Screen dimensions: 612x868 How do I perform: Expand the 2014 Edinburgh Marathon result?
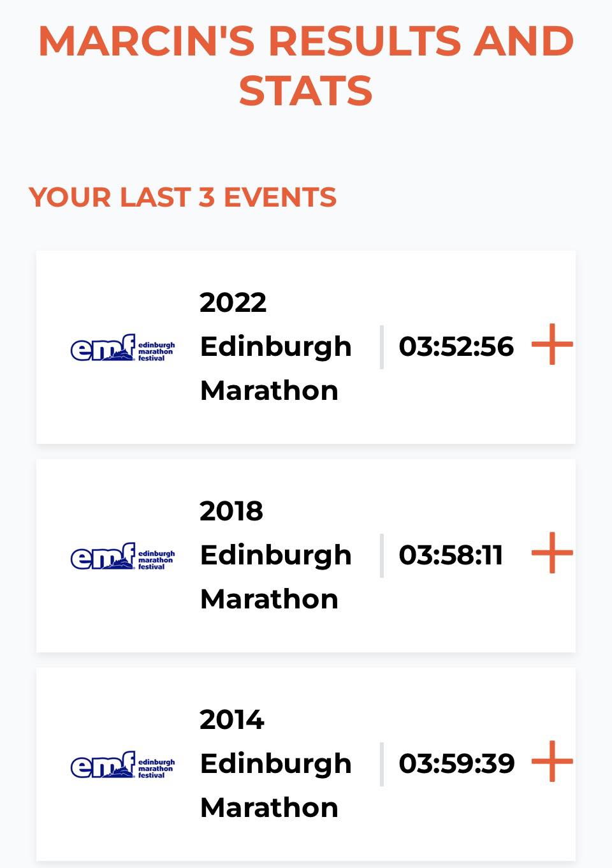(552, 761)
